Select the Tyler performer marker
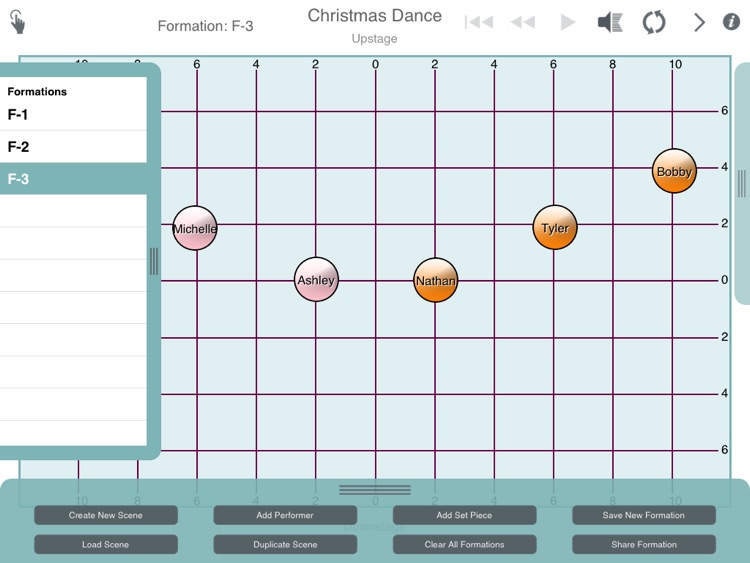This screenshot has height=563, width=750. point(555,228)
